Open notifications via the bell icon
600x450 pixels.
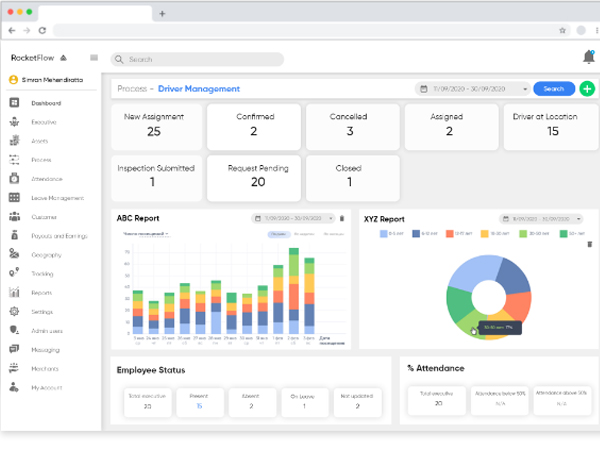coord(589,57)
